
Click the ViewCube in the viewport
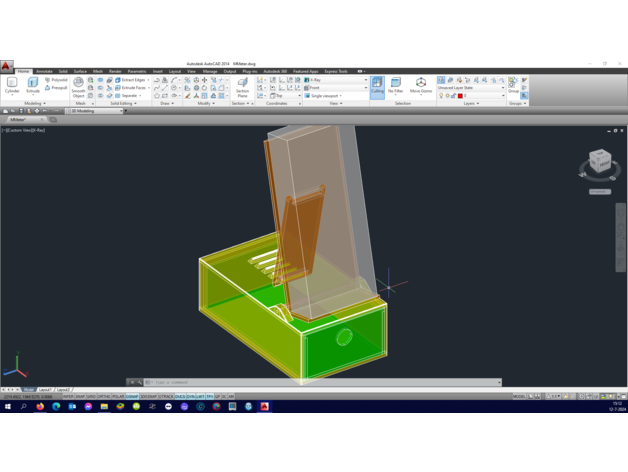599,161
